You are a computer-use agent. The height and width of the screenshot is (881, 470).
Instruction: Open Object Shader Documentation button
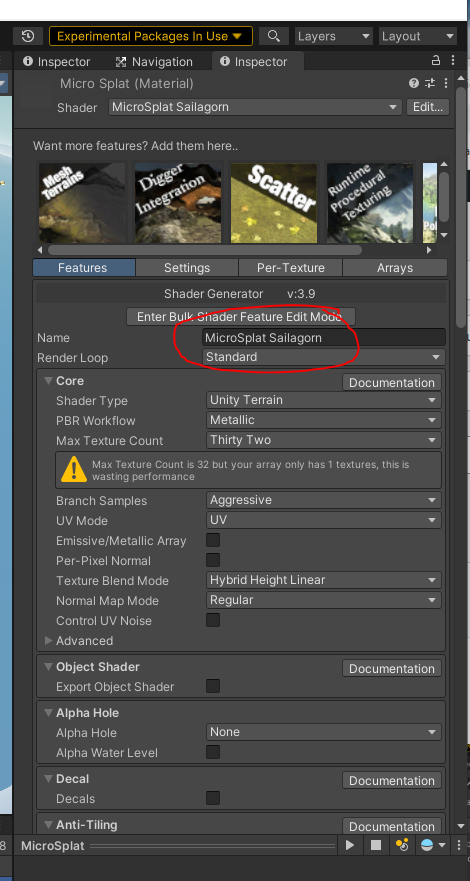(x=392, y=669)
